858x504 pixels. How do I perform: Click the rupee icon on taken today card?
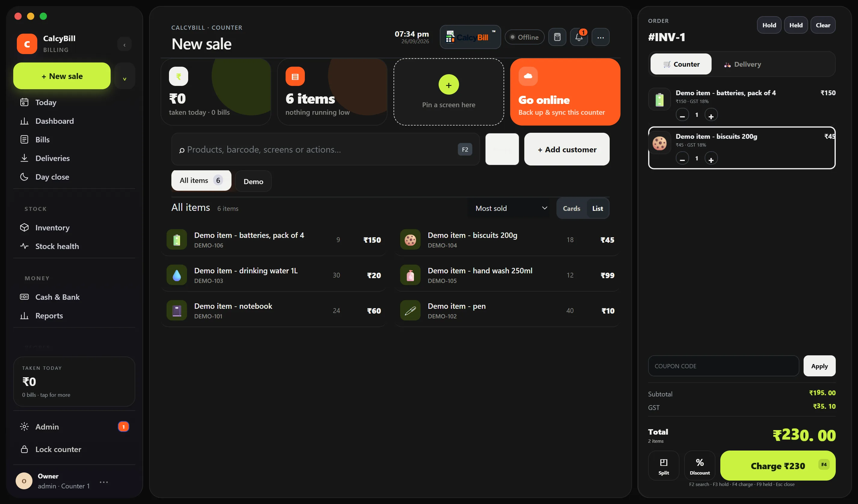tap(178, 77)
